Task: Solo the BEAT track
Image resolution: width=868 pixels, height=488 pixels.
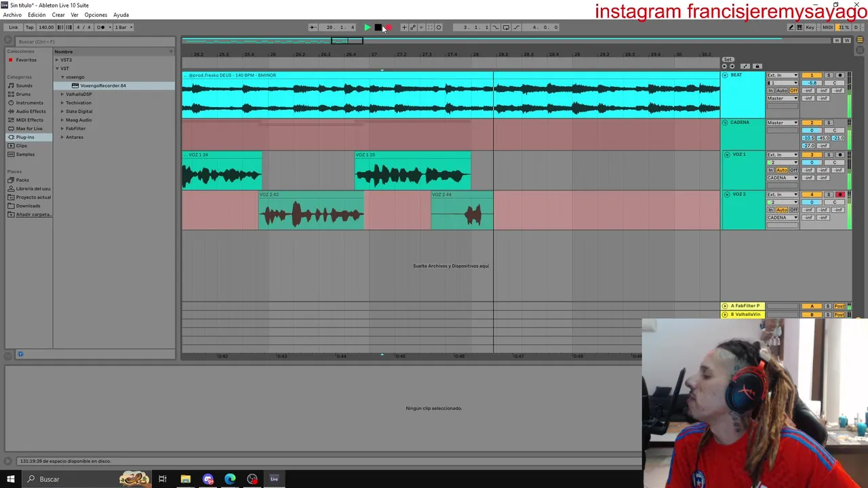Action: point(829,75)
